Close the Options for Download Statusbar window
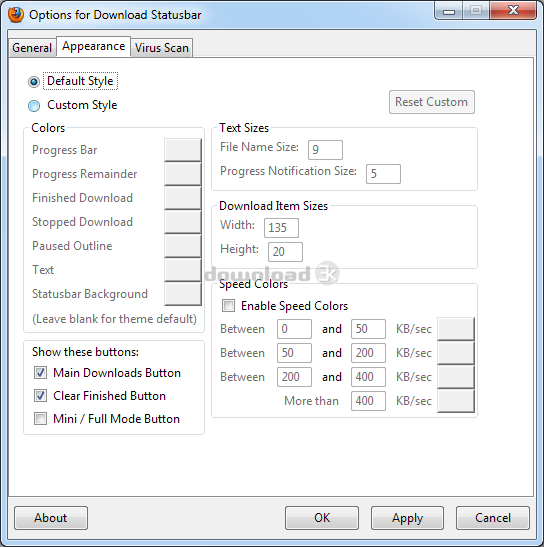The height and width of the screenshot is (547, 544). (513, 10)
